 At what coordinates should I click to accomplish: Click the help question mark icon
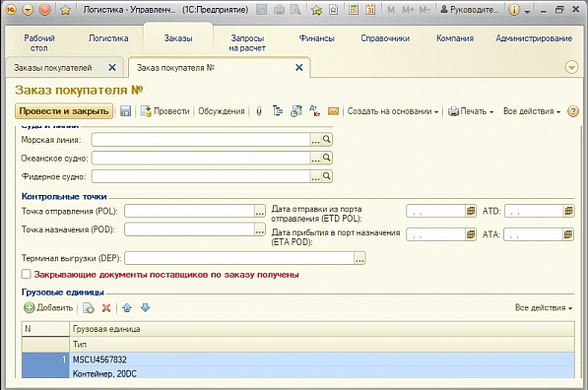[x=572, y=111]
